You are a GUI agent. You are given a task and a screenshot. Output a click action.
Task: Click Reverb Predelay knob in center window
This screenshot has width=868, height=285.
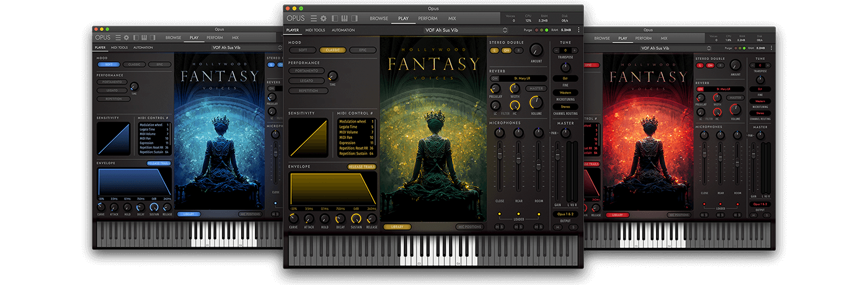495,89
